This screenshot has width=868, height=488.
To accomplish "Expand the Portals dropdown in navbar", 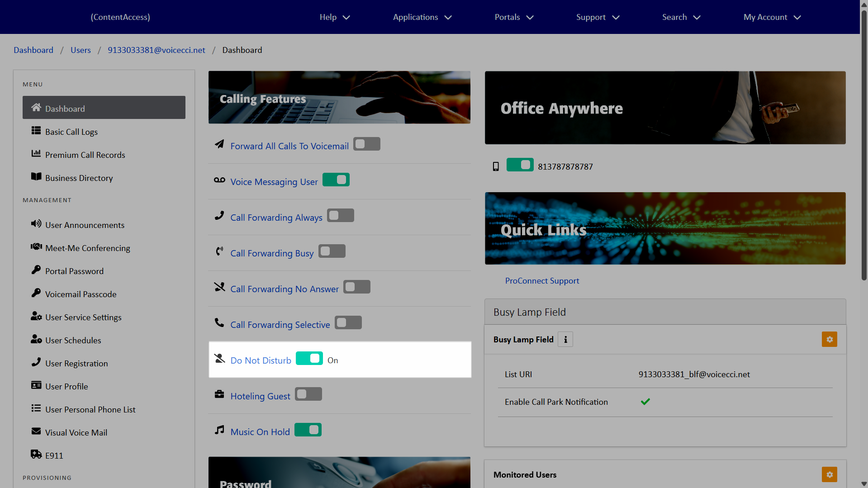I will coord(514,17).
